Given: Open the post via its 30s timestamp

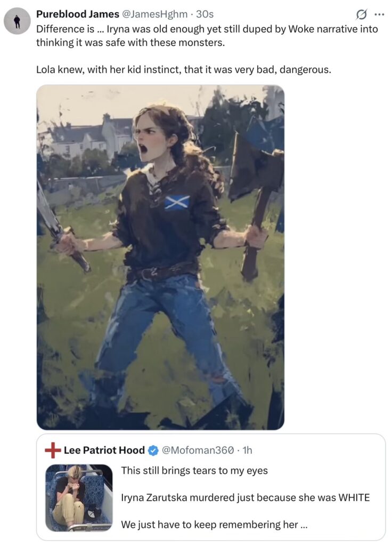Looking at the screenshot, I should point(205,14).
